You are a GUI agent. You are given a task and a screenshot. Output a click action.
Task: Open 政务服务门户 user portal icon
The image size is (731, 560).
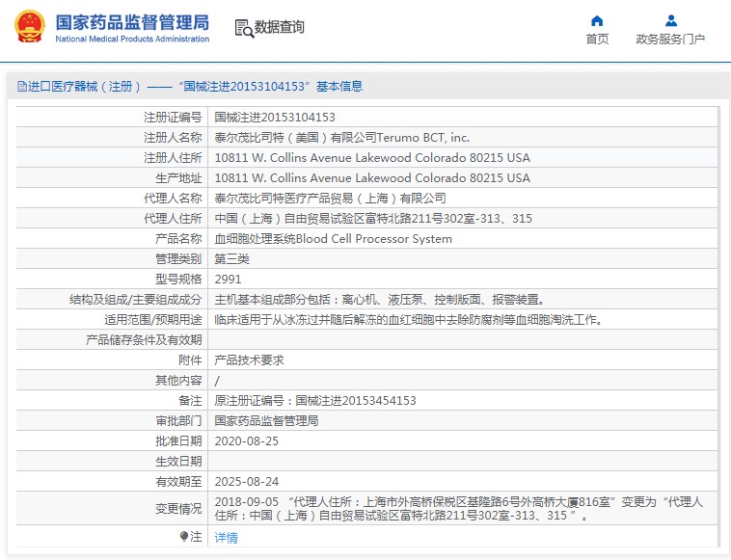[x=671, y=21]
